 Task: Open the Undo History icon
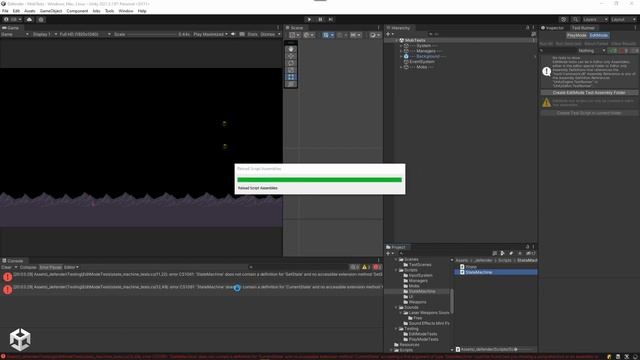(564, 19)
